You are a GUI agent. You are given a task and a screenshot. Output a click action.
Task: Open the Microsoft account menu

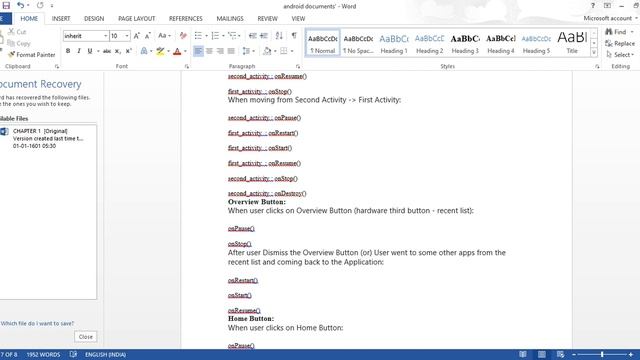click(x=610, y=18)
